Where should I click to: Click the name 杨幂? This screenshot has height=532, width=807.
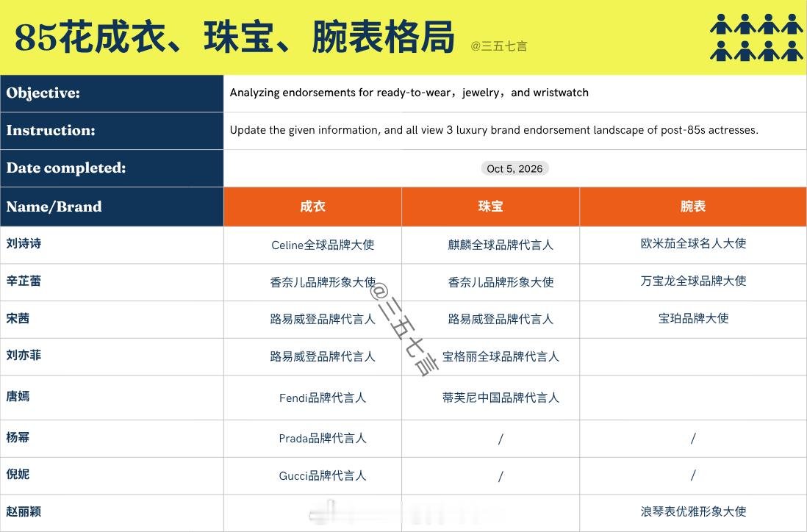18,438
